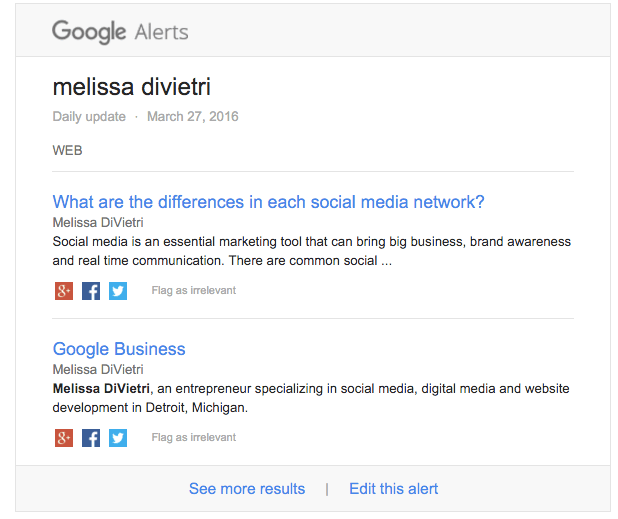Share the social media differences article on Twitter
This screenshot has width=618, height=519.
pyautogui.click(x=118, y=291)
